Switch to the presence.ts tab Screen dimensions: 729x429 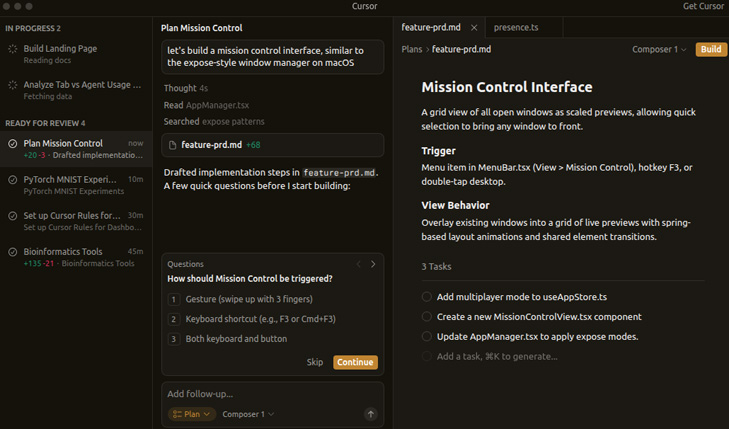click(515, 28)
